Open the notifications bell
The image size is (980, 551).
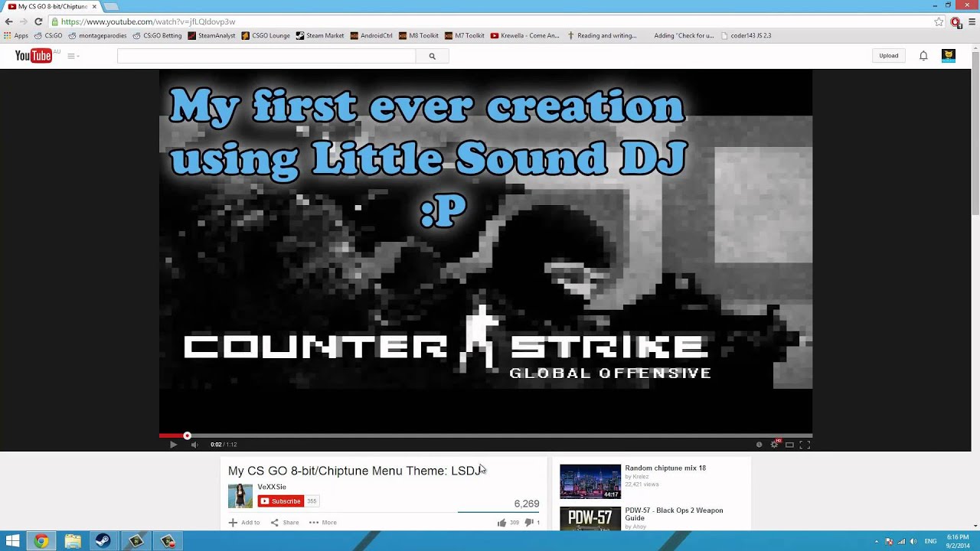coord(923,56)
